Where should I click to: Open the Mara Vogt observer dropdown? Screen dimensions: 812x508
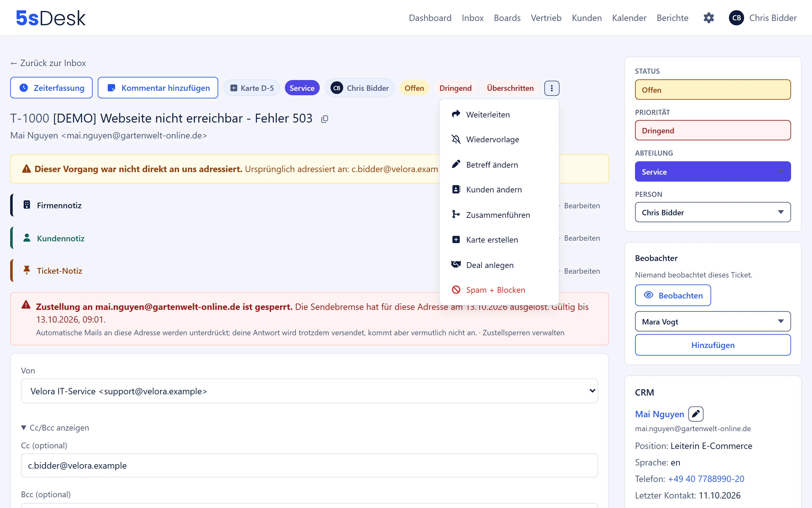(713, 322)
